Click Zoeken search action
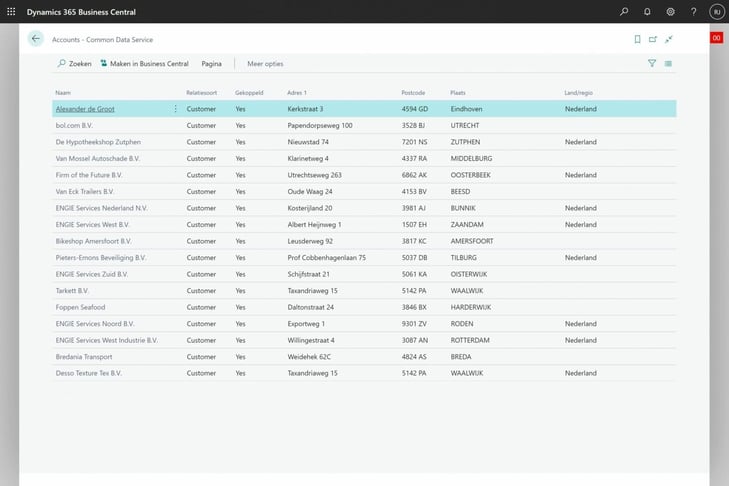The height and width of the screenshot is (486, 729). point(74,64)
